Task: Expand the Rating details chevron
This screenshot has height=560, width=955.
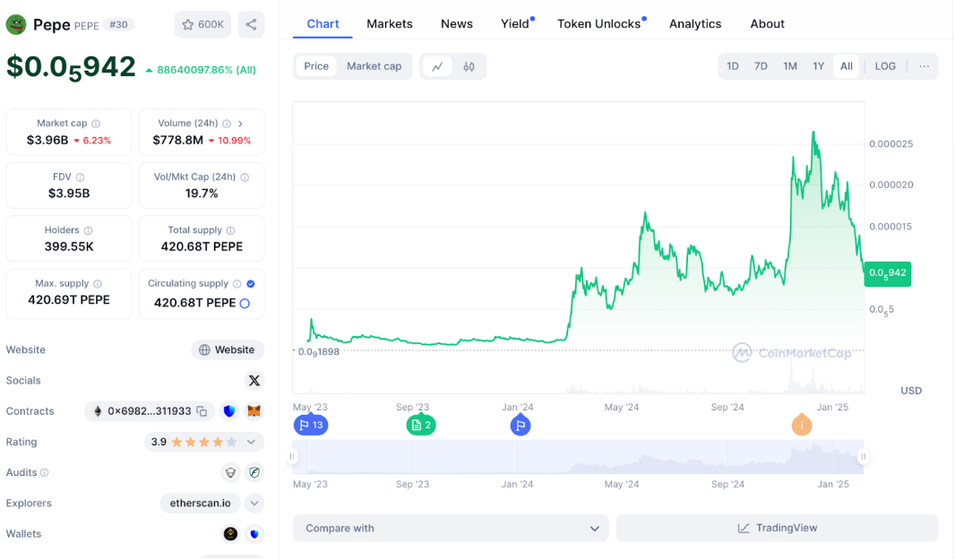Action: click(x=252, y=442)
